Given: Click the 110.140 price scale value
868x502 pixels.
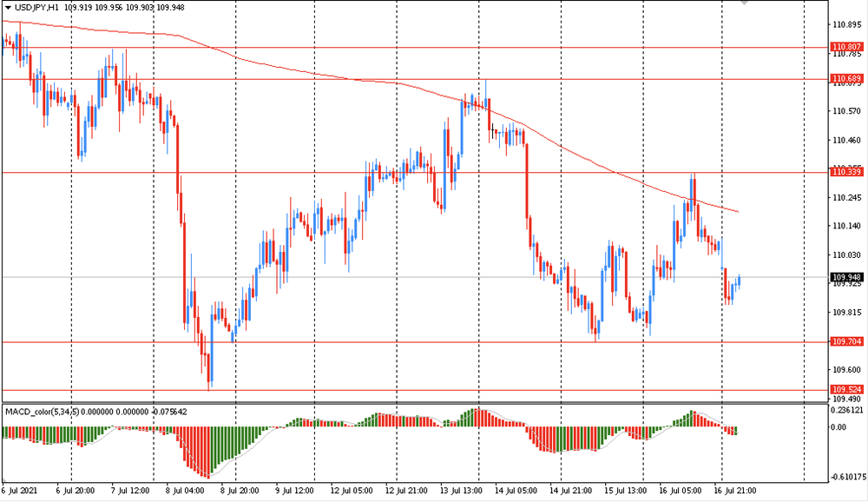Looking at the screenshot, I should (847, 226).
